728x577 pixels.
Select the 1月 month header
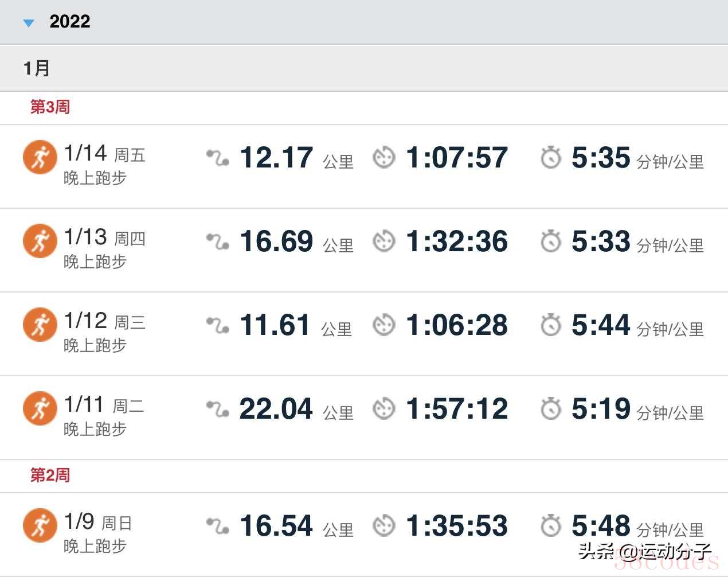pyautogui.click(x=37, y=69)
